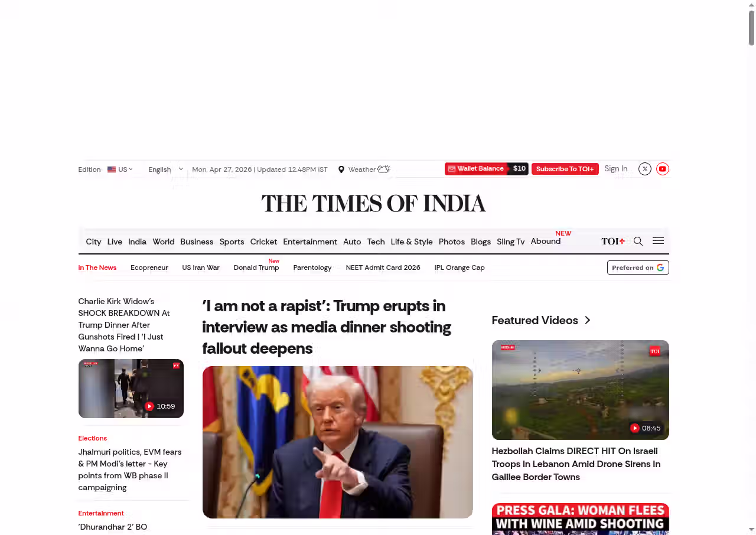Open the YouTube social icon
This screenshot has width=756, height=535.
(x=663, y=169)
